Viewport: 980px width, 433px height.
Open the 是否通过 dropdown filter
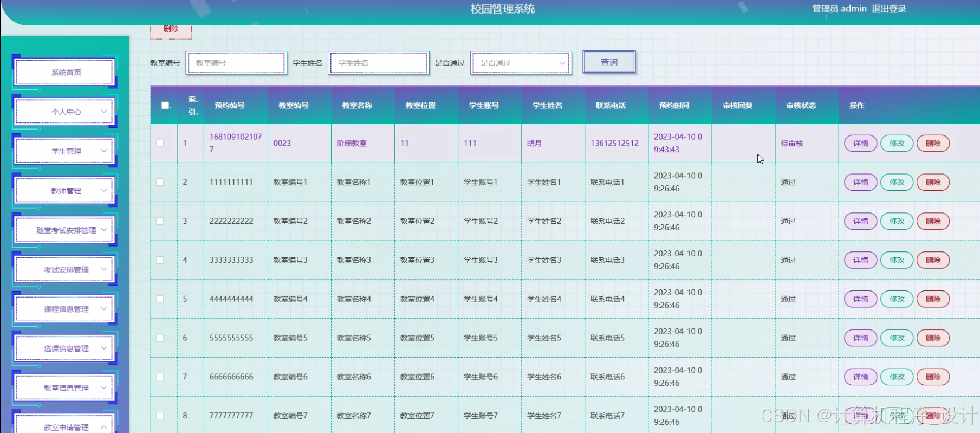(x=521, y=63)
